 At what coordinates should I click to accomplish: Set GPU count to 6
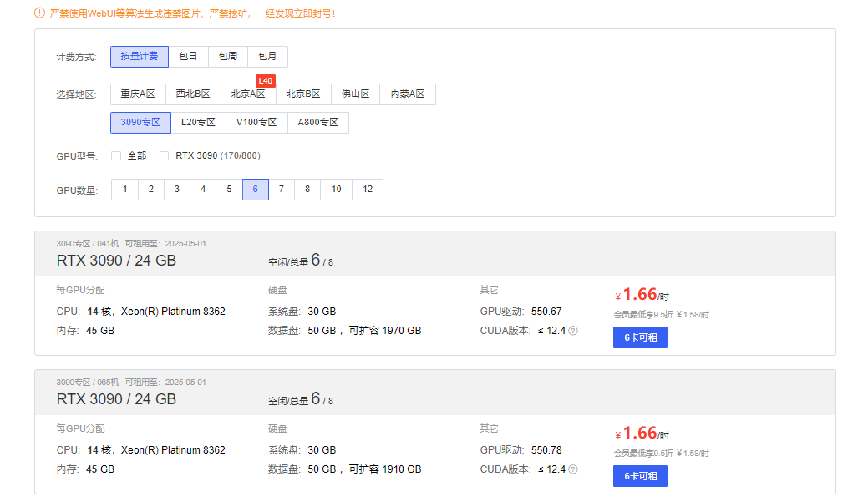coord(255,190)
